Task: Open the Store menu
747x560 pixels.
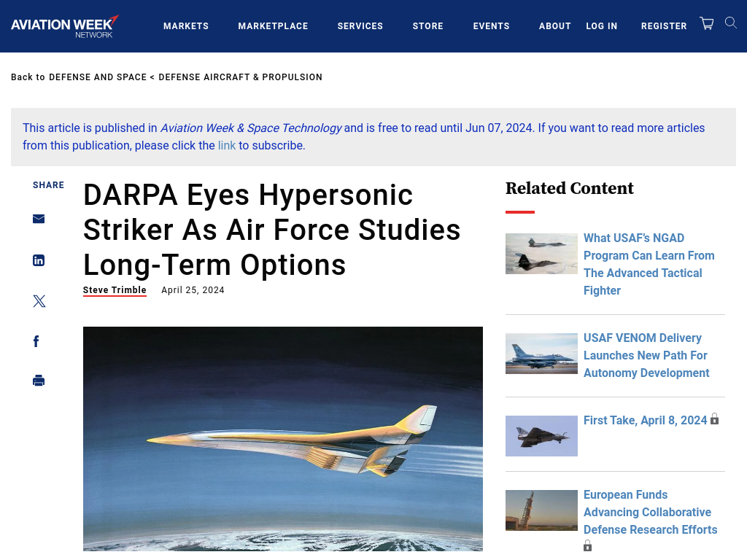Action: 427,26
